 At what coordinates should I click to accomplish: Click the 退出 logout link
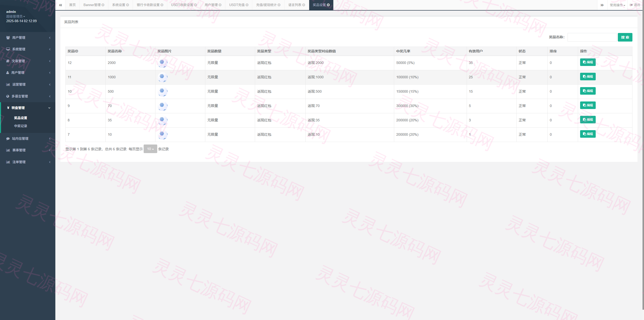tap(635, 5)
